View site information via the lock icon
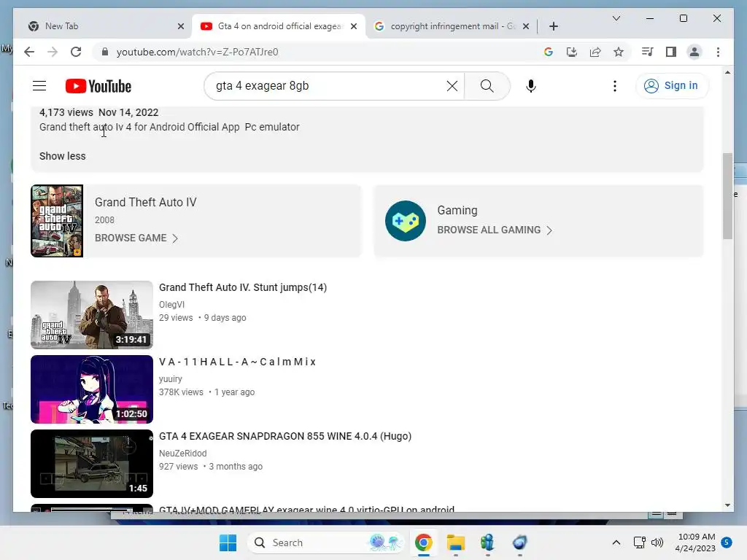Viewport: 747px width, 560px height. click(x=105, y=52)
